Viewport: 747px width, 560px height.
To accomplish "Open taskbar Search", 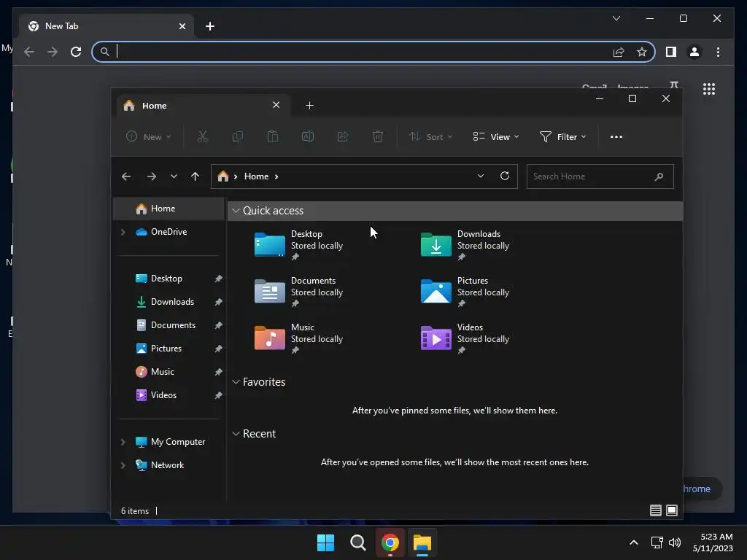I will [357, 542].
